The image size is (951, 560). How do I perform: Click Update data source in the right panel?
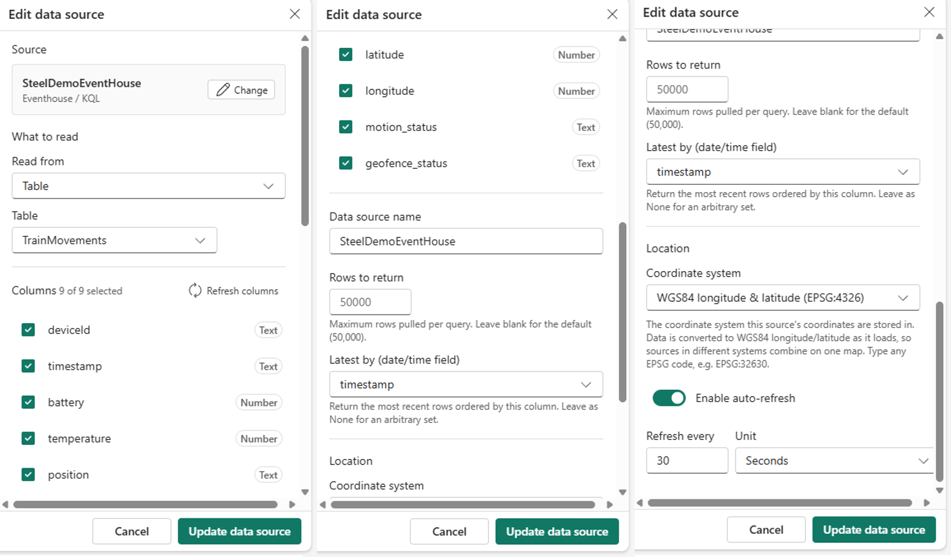pos(874,529)
